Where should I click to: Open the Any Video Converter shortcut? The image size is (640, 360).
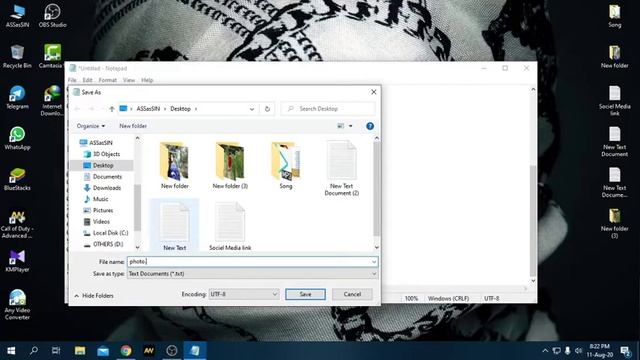click(x=17, y=304)
